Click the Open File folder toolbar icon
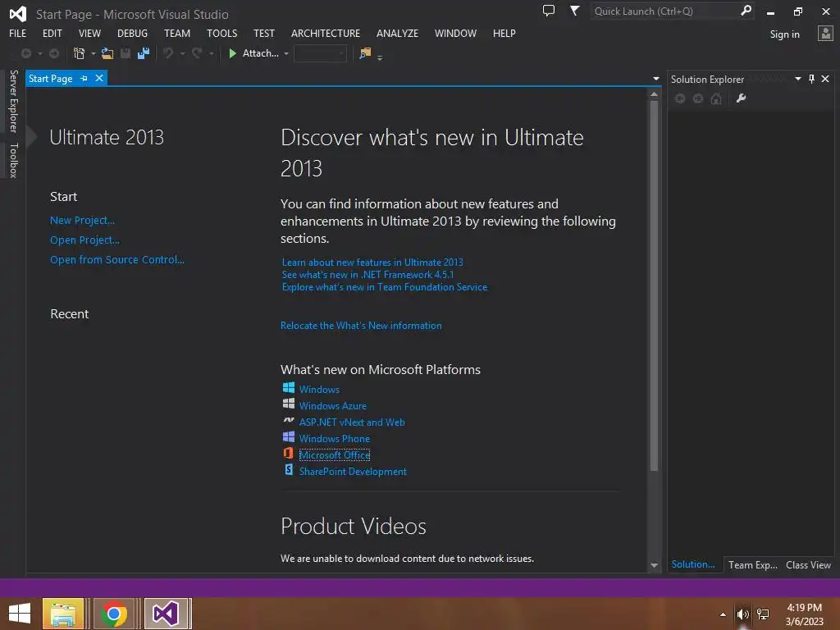This screenshot has height=630, width=840. (107, 53)
